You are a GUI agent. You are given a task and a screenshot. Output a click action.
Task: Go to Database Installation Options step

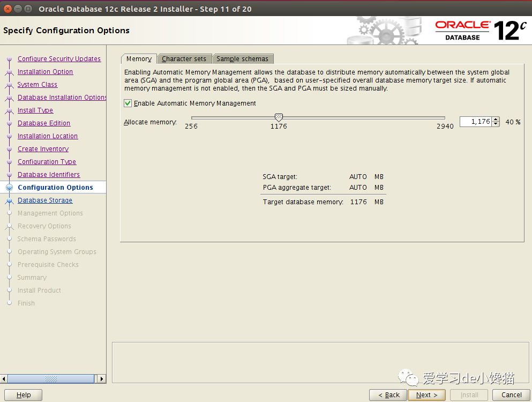tap(62, 98)
